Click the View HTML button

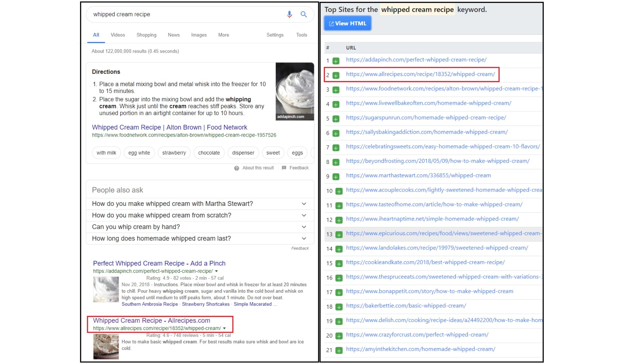click(x=348, y=23)
